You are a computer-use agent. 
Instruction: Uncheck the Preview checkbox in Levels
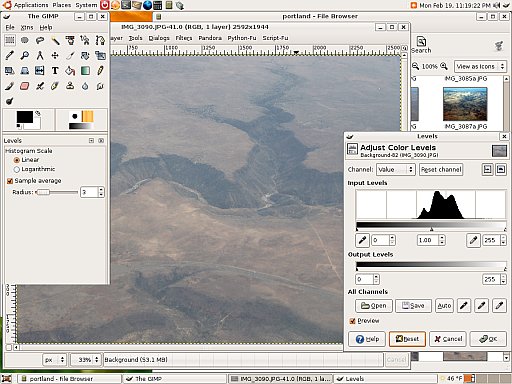352,321
